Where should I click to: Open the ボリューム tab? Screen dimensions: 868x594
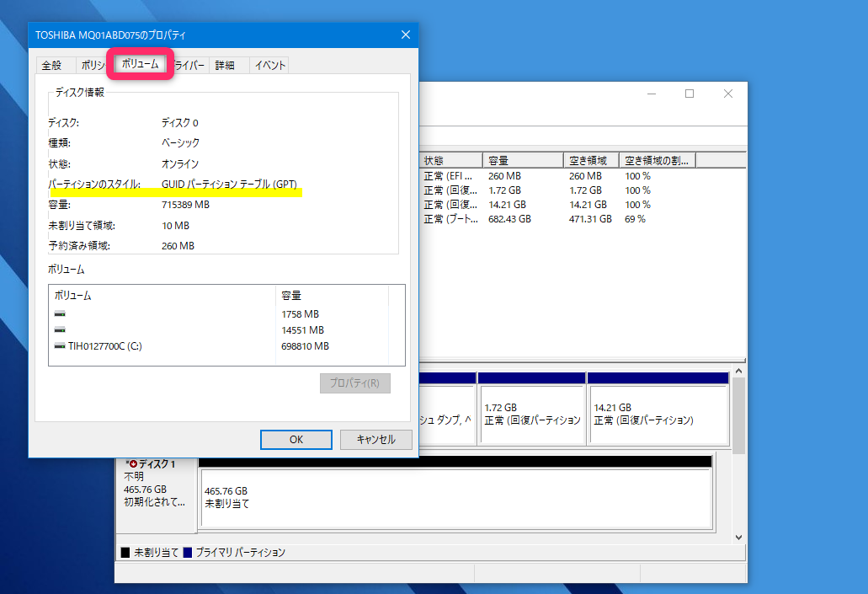pos(140,64)
